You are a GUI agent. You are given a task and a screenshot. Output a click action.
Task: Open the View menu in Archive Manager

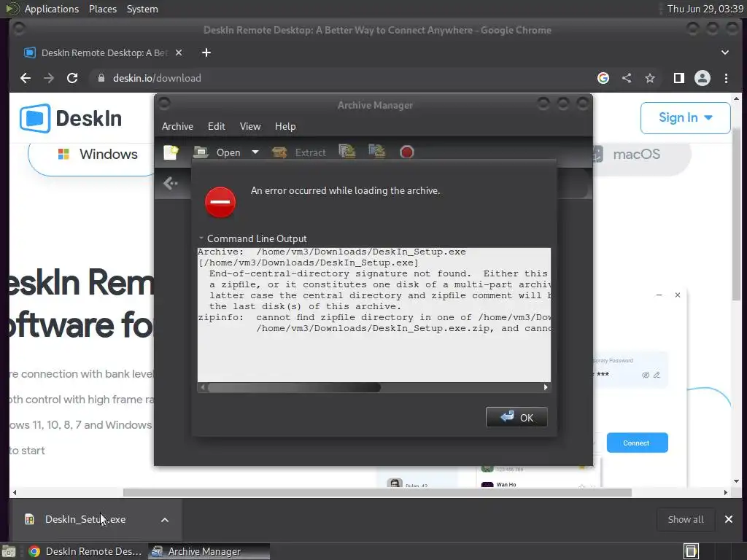[x=250, y=126]
